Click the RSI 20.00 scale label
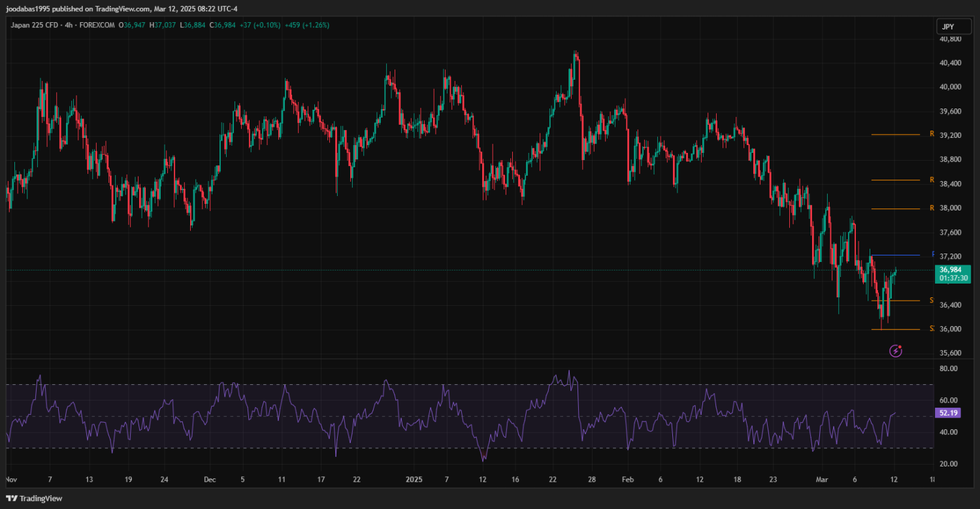The width and height of the screenshot is (980, 509). [949, 464]
